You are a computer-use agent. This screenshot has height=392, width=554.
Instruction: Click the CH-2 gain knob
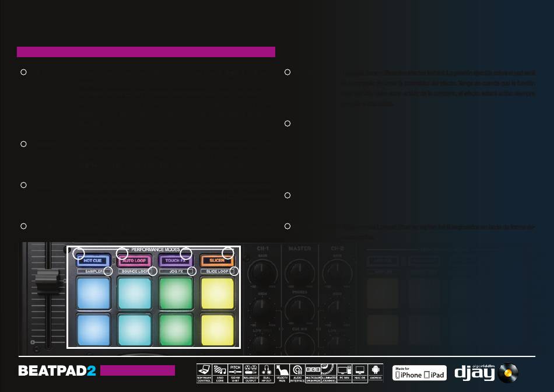(337, 273)
